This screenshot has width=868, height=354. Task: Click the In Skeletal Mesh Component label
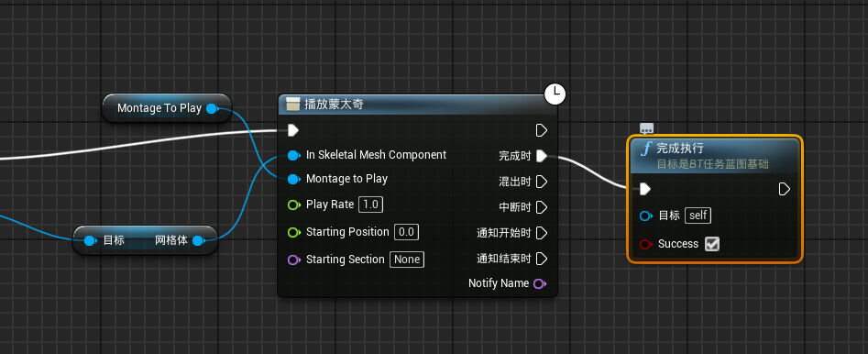coord(376,155)
